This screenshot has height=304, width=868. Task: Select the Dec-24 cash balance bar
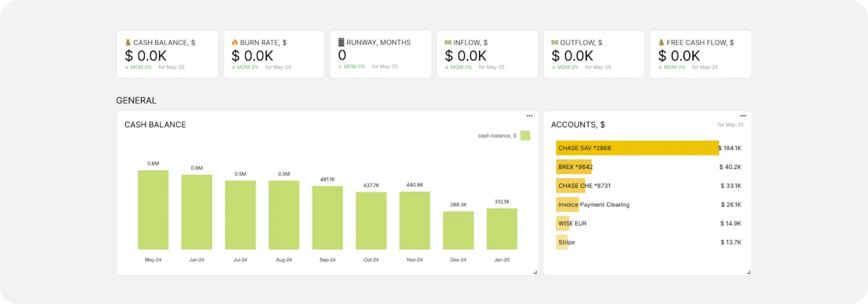point(458,231)
